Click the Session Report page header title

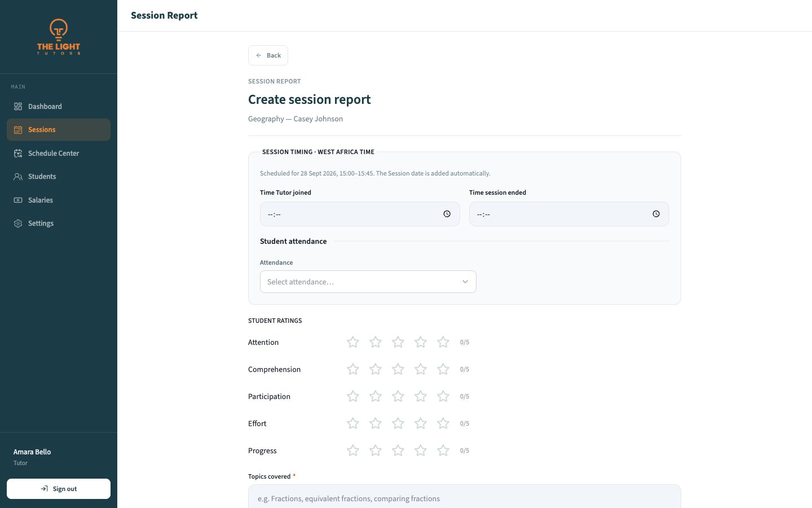(x=164, y=15)
